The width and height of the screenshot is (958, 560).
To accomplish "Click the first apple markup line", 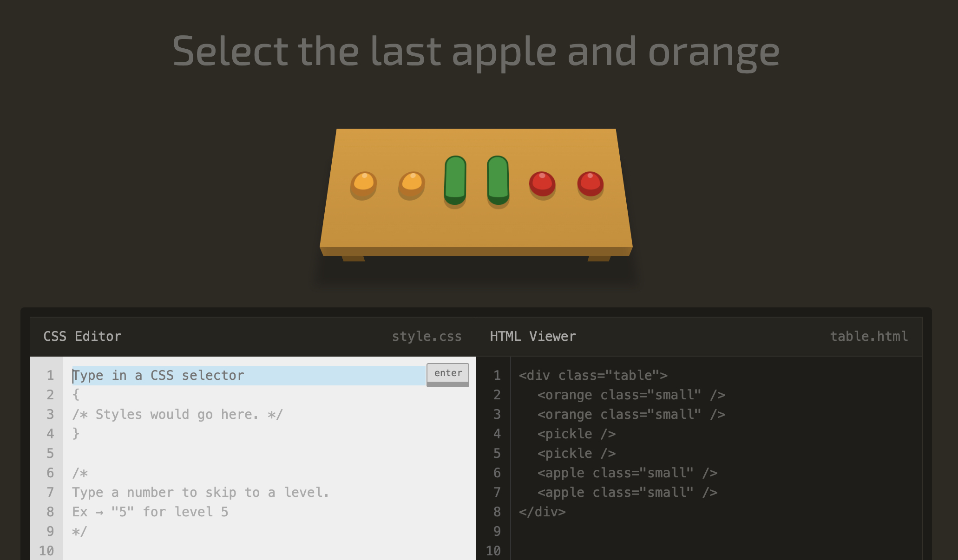I will [x=627, y=473].
